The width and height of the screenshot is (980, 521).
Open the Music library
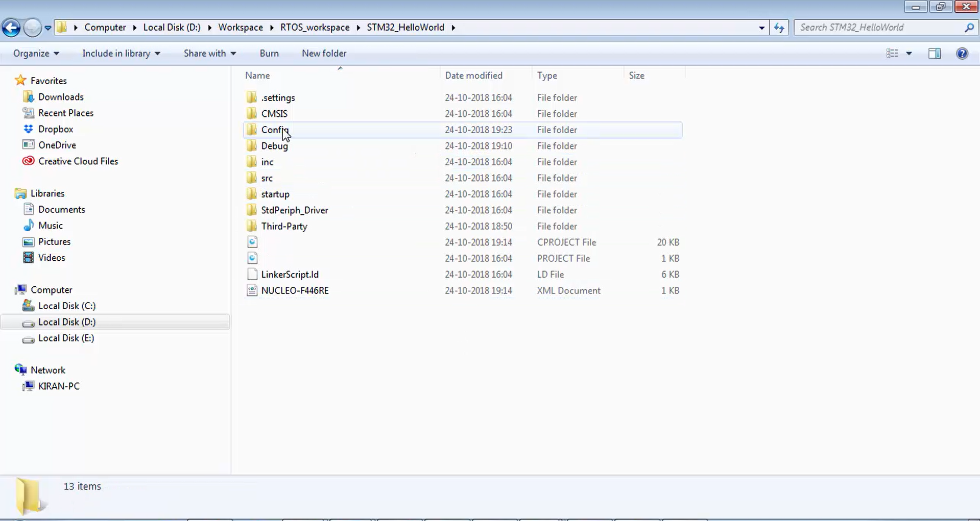tap(51, 226)
